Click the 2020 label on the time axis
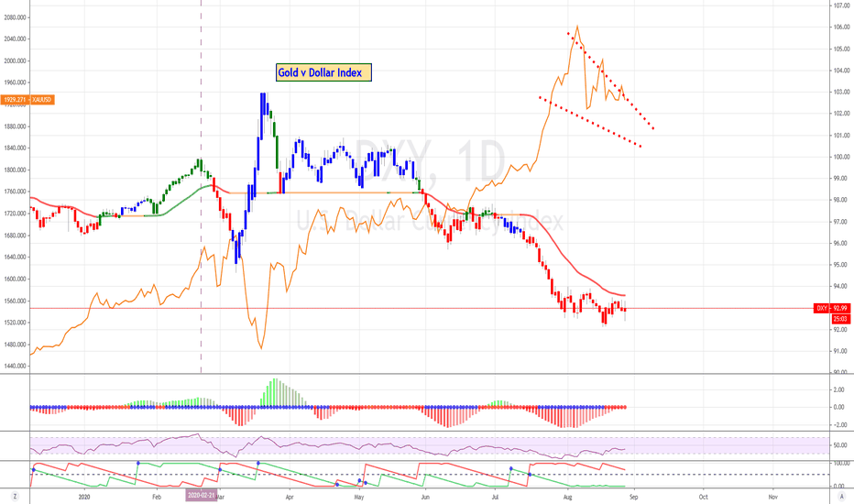This screenshot has width=854, height=504. (x=84, y=497)
